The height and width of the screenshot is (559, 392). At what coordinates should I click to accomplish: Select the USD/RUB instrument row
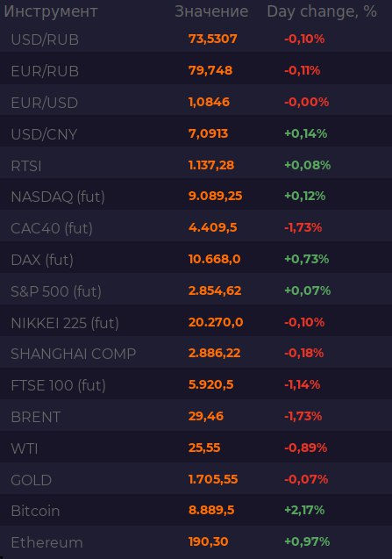(x=196, y=39)
